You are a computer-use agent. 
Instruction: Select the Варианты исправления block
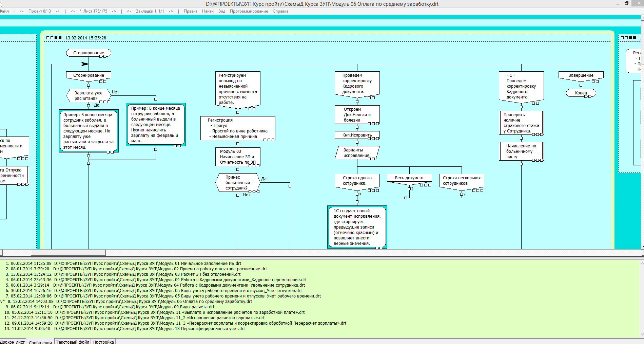tap(357, 153)
